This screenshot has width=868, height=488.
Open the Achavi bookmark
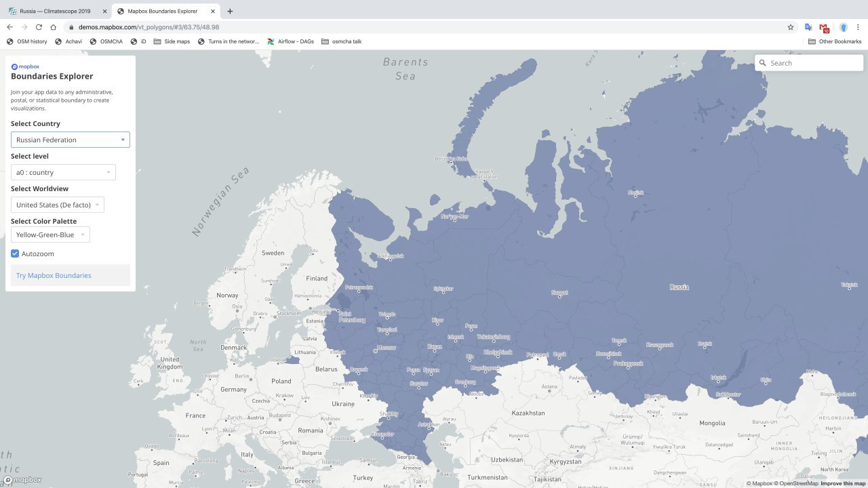point(68,41)
